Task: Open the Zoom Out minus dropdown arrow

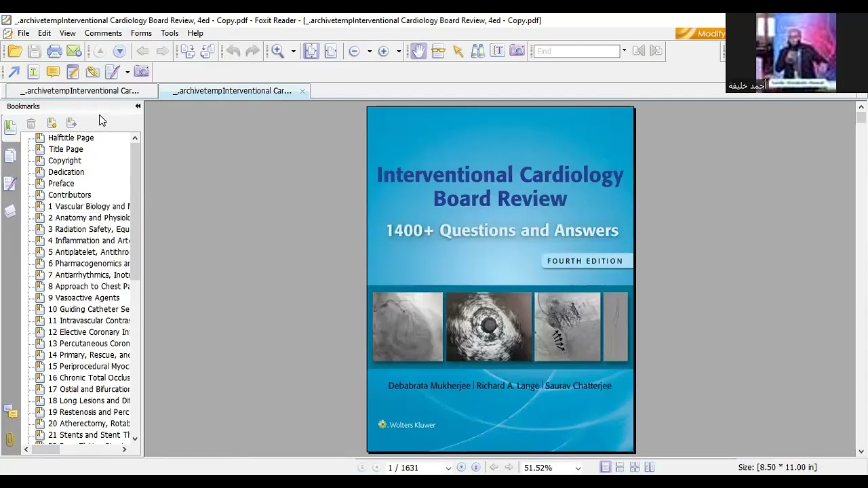Action: coord(370,52)
